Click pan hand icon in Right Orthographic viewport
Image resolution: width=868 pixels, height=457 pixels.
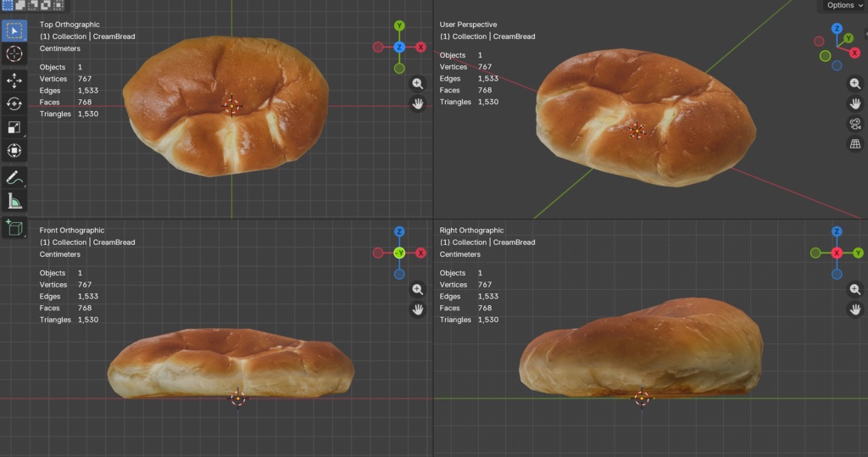tap(855, 309)
